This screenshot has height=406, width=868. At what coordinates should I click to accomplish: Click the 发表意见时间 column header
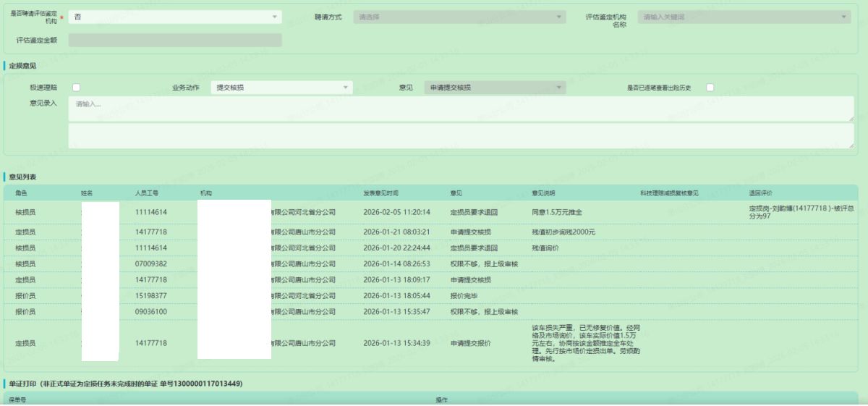point(380,193)
